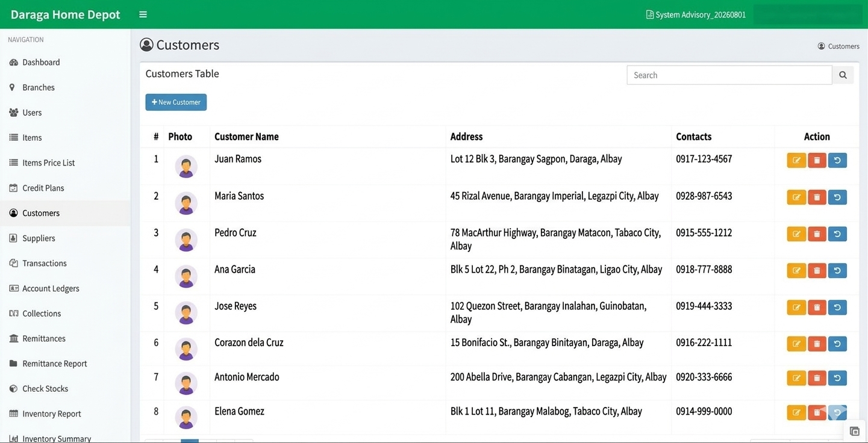
Task: Navigate to Items Price List
Action: coord(65,163)
